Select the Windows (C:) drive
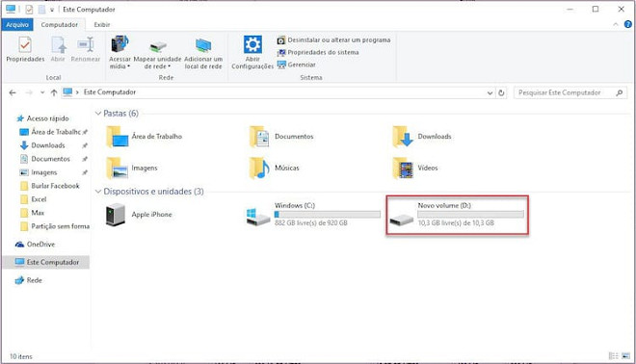The height and width of the screenshot is (364, 636). coord(313,215)
